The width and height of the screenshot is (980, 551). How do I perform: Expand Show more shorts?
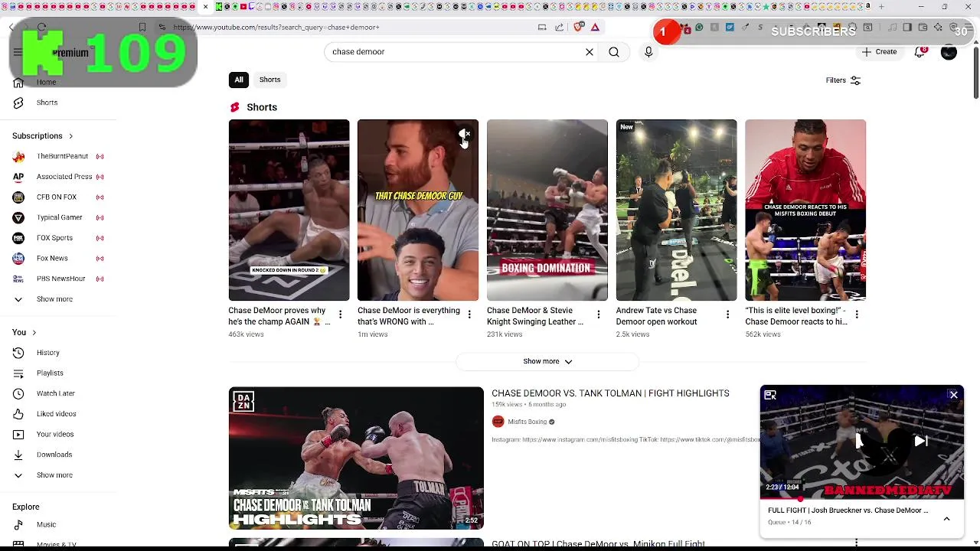pyautogui.click(x=547, y=361)
